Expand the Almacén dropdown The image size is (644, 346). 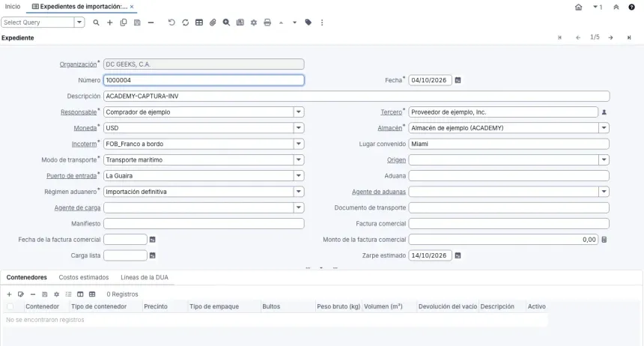[604, 128]
